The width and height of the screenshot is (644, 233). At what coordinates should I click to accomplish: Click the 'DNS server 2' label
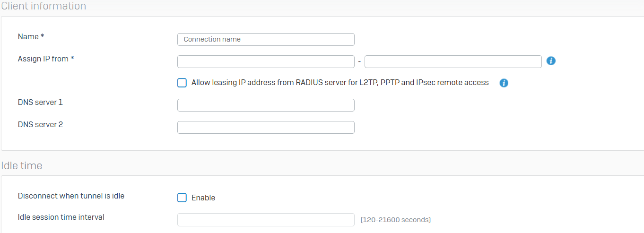pos(40,125)
